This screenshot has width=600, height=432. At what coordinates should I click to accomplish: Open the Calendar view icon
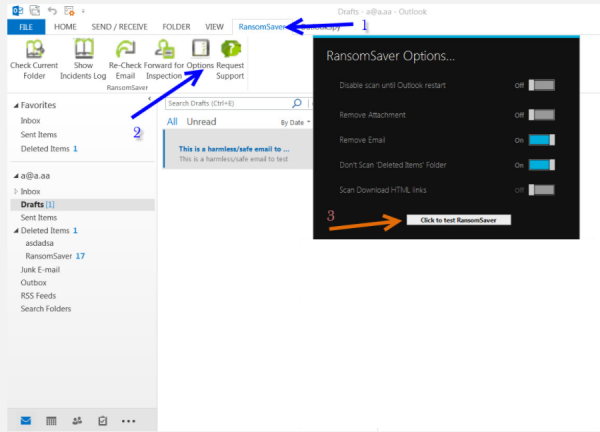[51, 421]
